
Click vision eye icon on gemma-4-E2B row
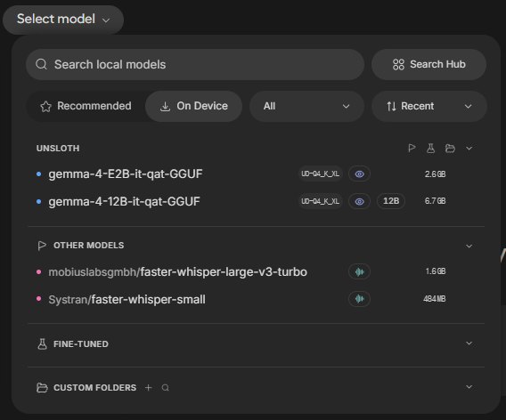click(x=360, y=174)
